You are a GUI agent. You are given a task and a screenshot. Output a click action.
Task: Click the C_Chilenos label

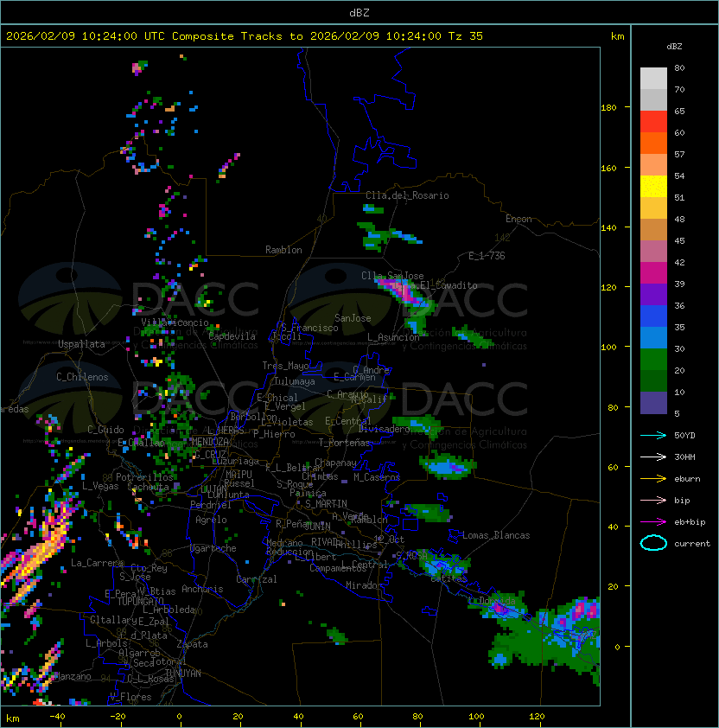pyautogui.click(x=82, y=377)
